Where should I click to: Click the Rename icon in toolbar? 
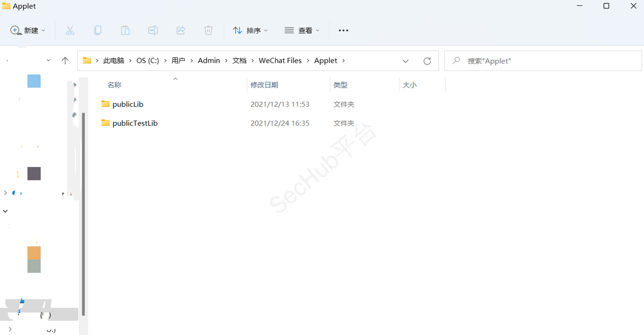click(x=153, y=30)
